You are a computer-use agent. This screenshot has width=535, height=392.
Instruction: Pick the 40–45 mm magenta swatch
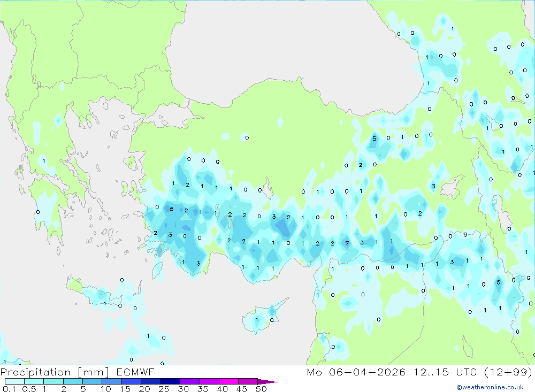(x=228, y=381)
